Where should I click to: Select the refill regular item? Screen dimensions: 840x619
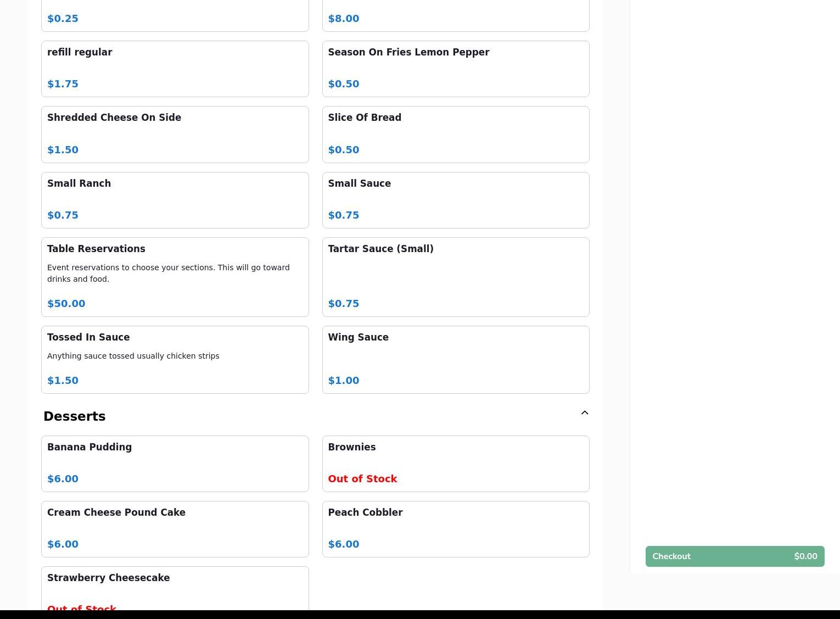click(x=175, y=69)
